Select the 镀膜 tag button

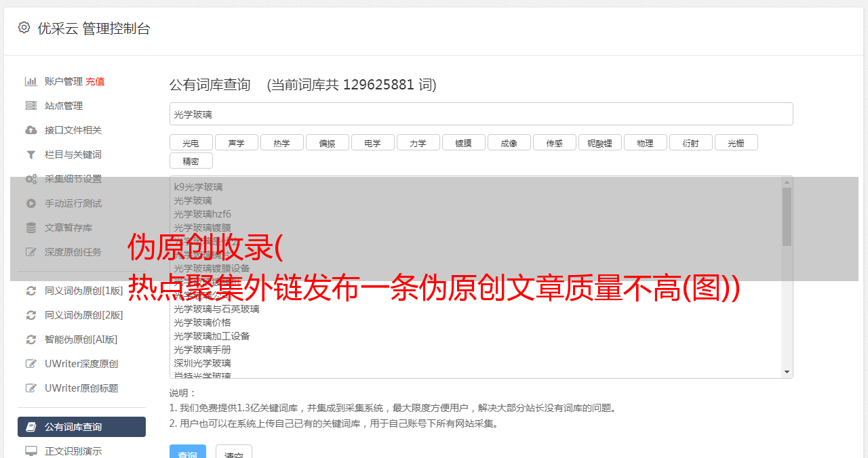tap(464, 143)
